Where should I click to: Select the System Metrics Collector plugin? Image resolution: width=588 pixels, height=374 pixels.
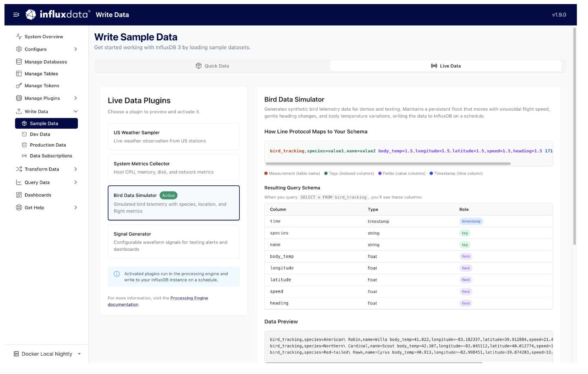pos(174,168)
